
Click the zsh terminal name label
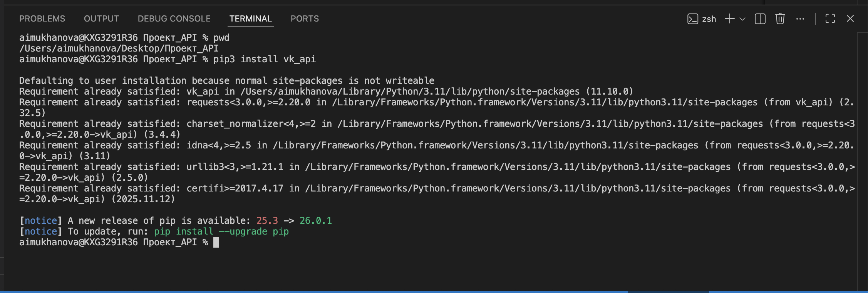(709, 19)
